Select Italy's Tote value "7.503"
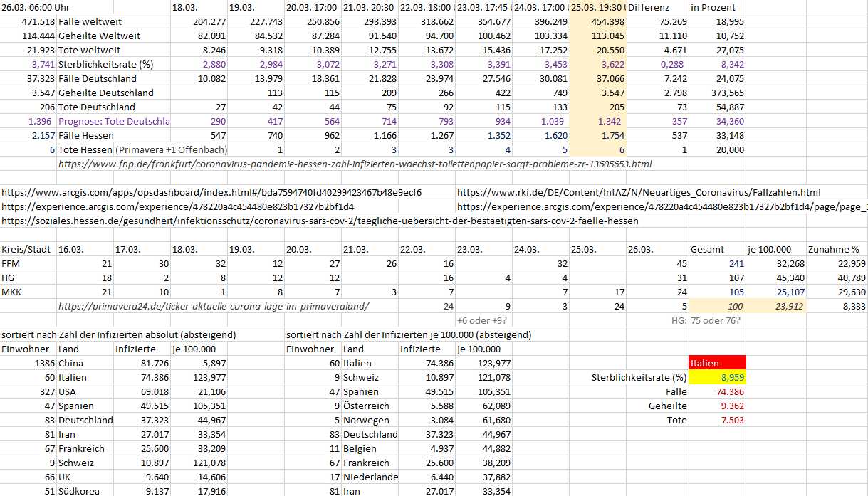This screenshot has width=868, height=496. click(732, 420)
